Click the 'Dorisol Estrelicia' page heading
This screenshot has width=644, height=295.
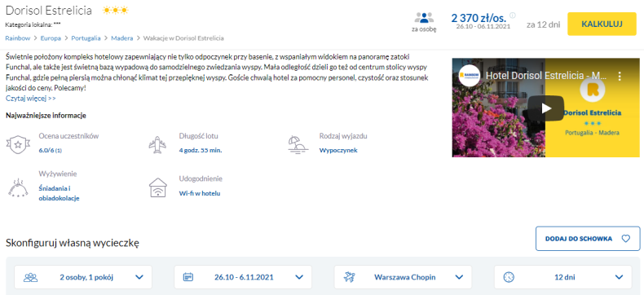click(x=48, y=11)
